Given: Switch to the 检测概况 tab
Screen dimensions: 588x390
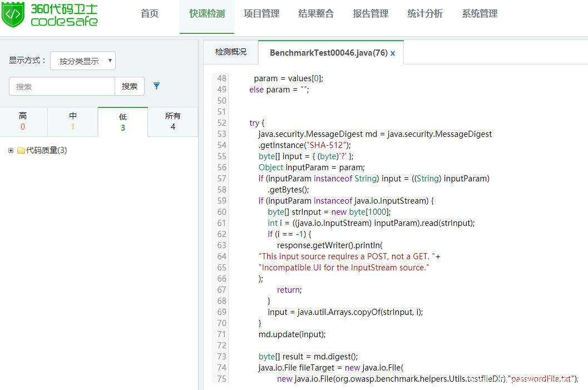Looking at the screenshot, I should click(x=231, y=52).
